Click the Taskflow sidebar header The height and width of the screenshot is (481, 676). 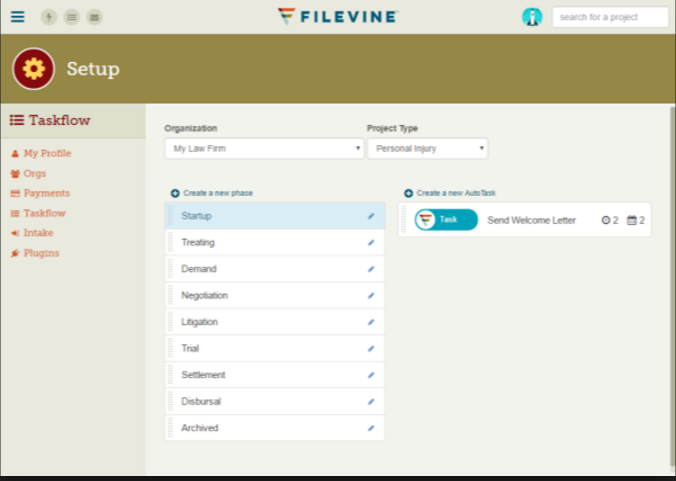[x=50, y=120]
